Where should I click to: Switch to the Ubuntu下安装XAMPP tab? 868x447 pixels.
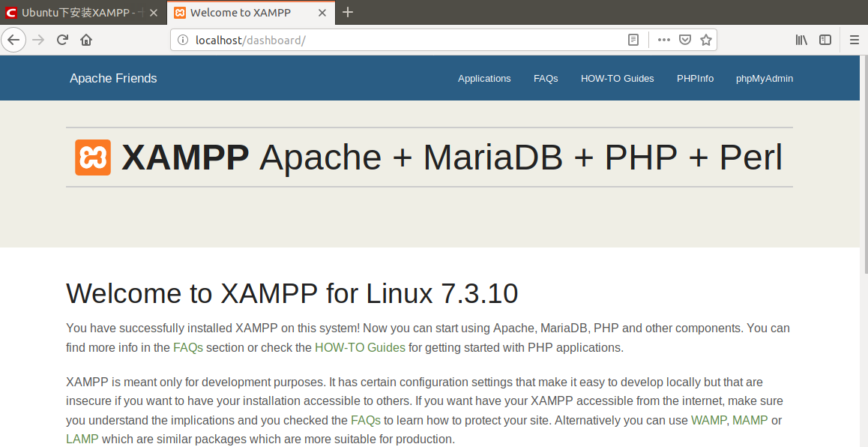click(x=83, y=13)
